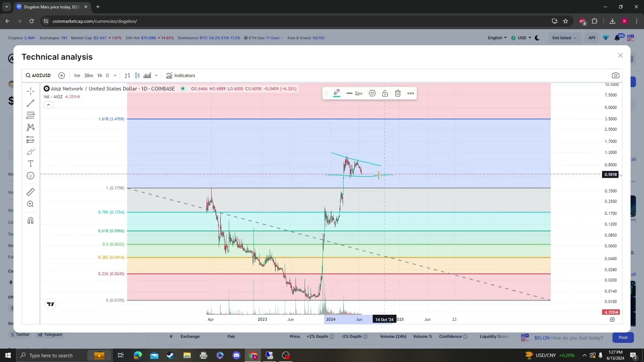Open a new browser tab
This screenshot has height=362, width=644.
tap(98, 7)
